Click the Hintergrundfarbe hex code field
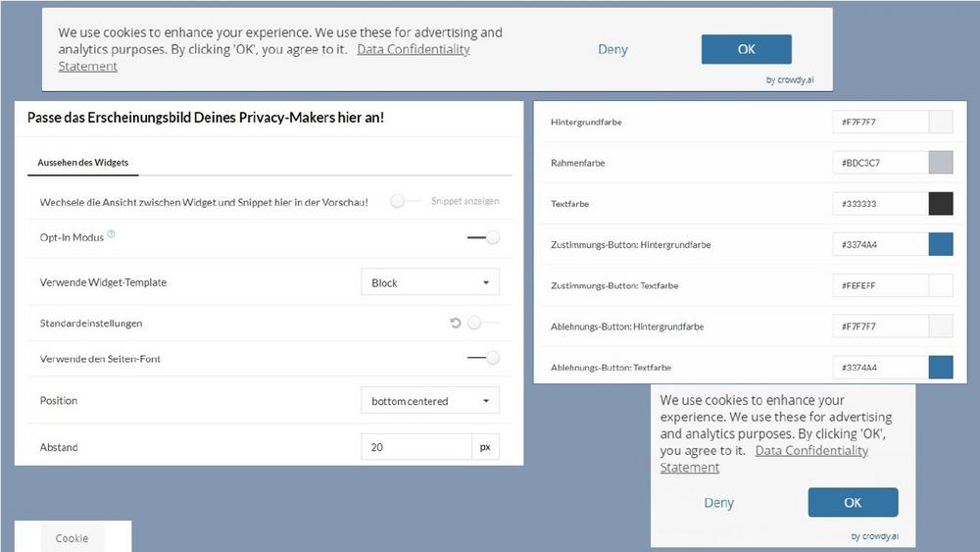Viewport: 980px width, 552px height. [x=879, y=123]
